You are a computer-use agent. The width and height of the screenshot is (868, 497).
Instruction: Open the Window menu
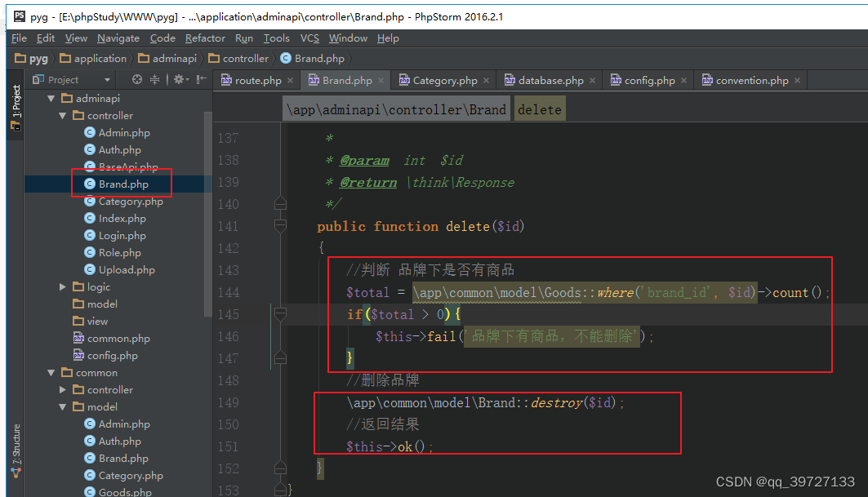348,38
